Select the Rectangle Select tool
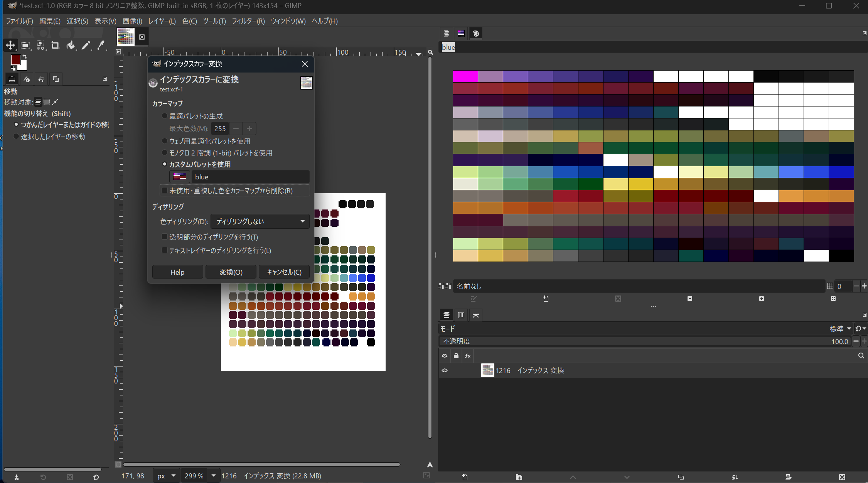Screen dimensions: 868x483 [25, 46]
